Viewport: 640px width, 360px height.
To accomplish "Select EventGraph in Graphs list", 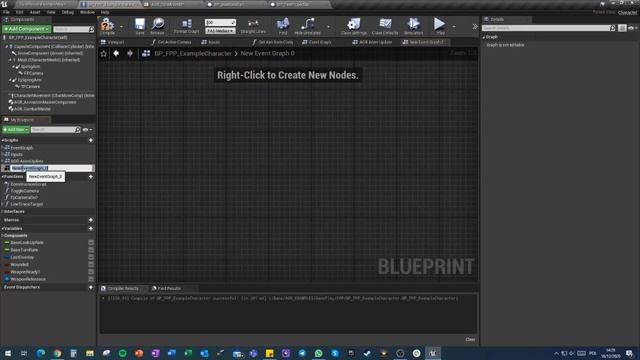I will 22,148.
